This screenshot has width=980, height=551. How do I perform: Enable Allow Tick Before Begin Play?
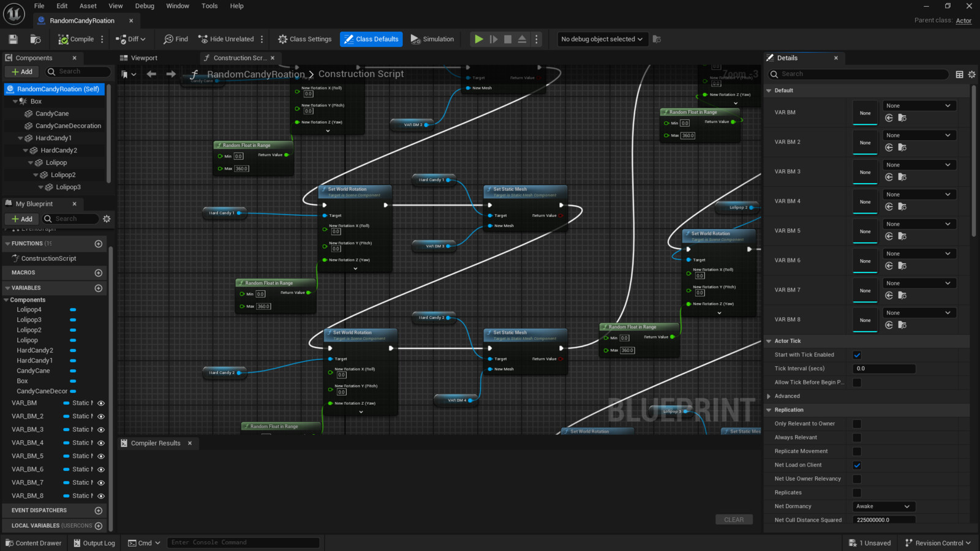(857, 383)
